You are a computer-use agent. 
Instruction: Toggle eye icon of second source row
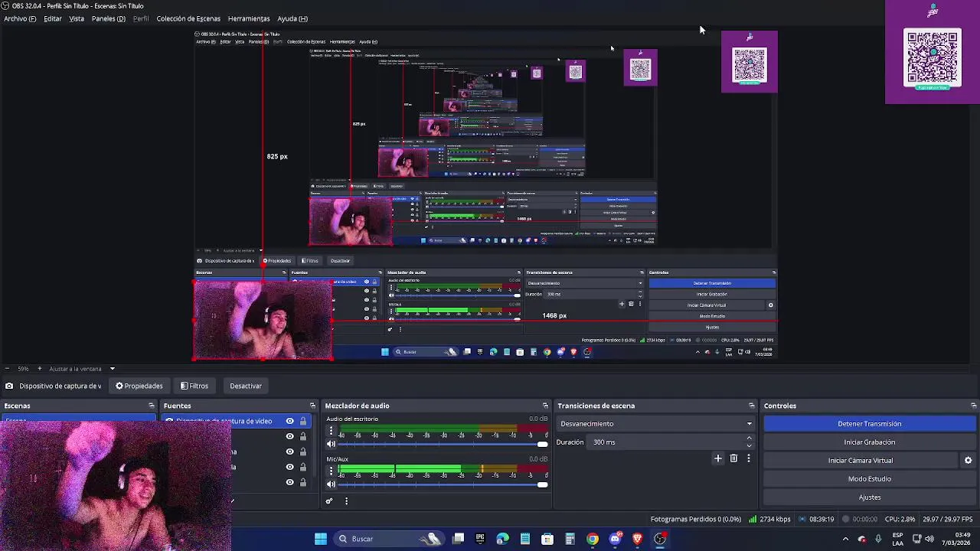point(289,436)
